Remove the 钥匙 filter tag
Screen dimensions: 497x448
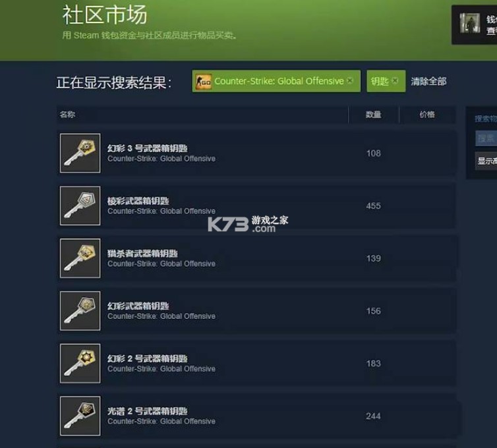(395, 80)
